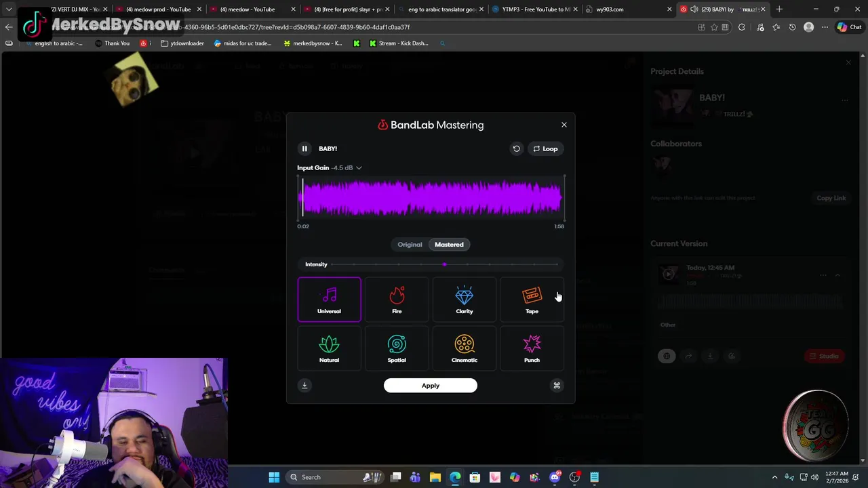Pause playback of BABY! in mastering dialog
The height and width of the screenshot is (488, 868).
[x=304, y=148]
